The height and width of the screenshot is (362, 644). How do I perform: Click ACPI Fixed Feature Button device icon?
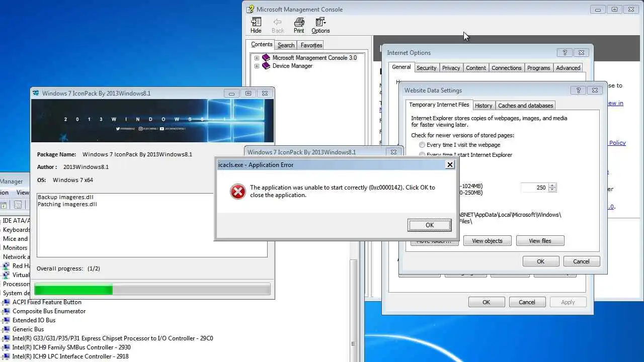[x=6, y=302]
